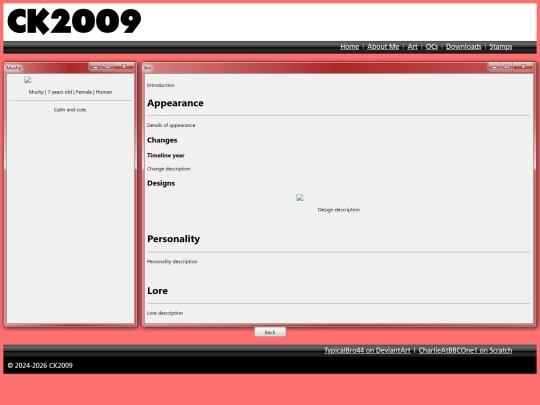540x405 pixels.
Task: Click the Lore heading
Action: 157,291
